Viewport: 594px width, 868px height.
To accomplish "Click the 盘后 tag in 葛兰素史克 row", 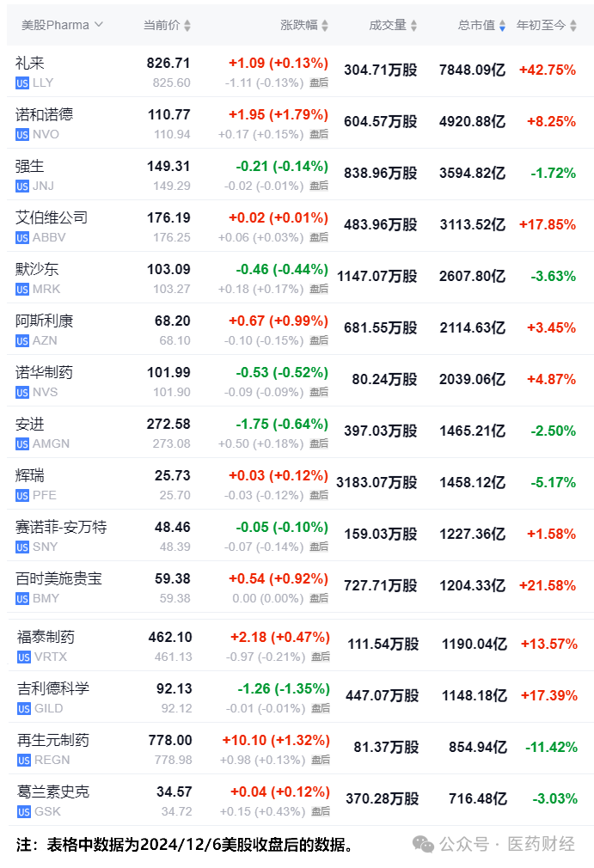I will tap(321, 812).
